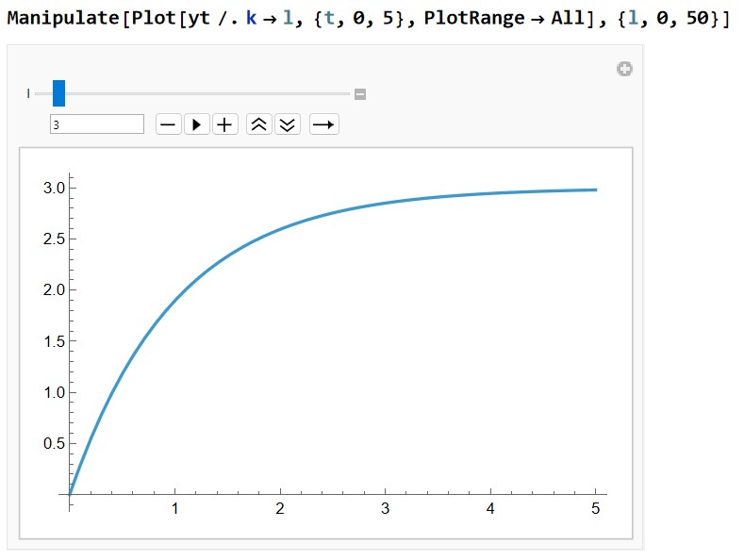Click the slower double-down-arrow button

tap(287, 124)
